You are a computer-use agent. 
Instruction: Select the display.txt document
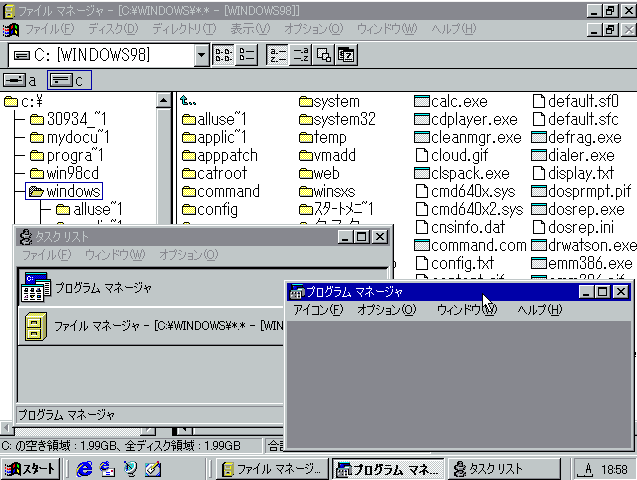coord(572,173)
